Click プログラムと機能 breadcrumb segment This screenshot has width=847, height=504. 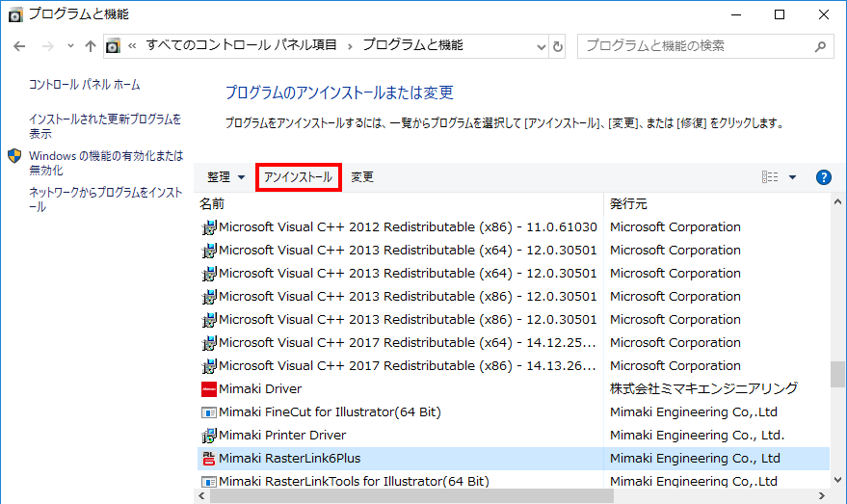(x=412, y=45)
